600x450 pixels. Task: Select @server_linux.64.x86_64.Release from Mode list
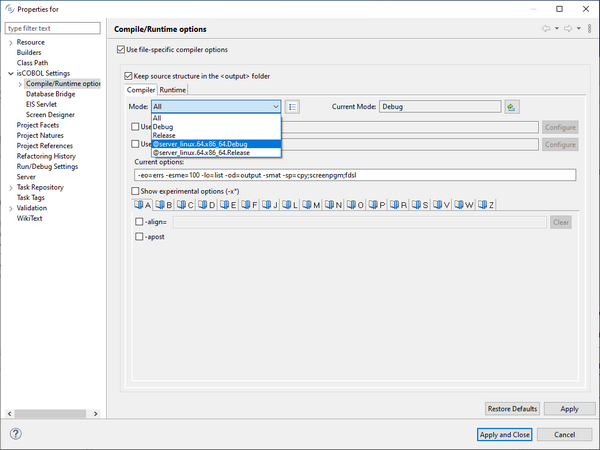pos(202,153)
